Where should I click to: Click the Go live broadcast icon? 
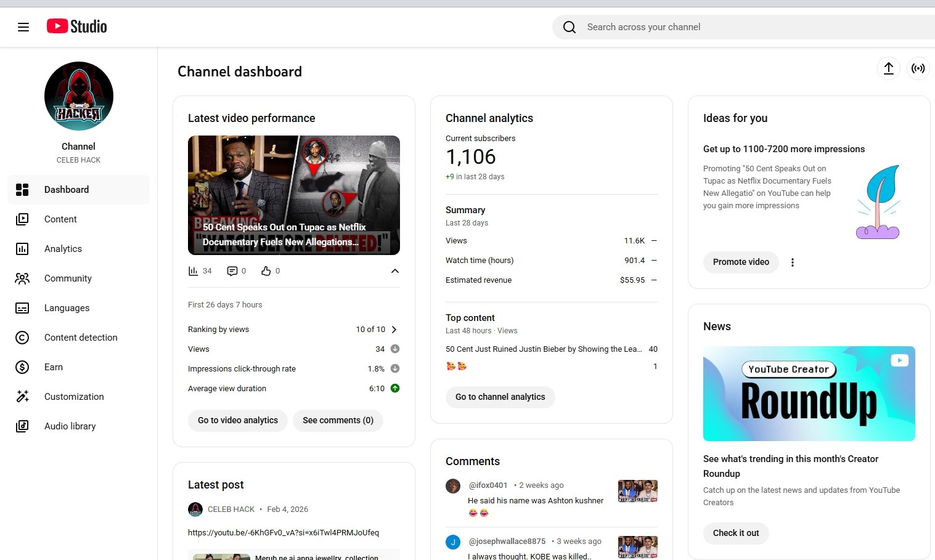coord(918,68)
